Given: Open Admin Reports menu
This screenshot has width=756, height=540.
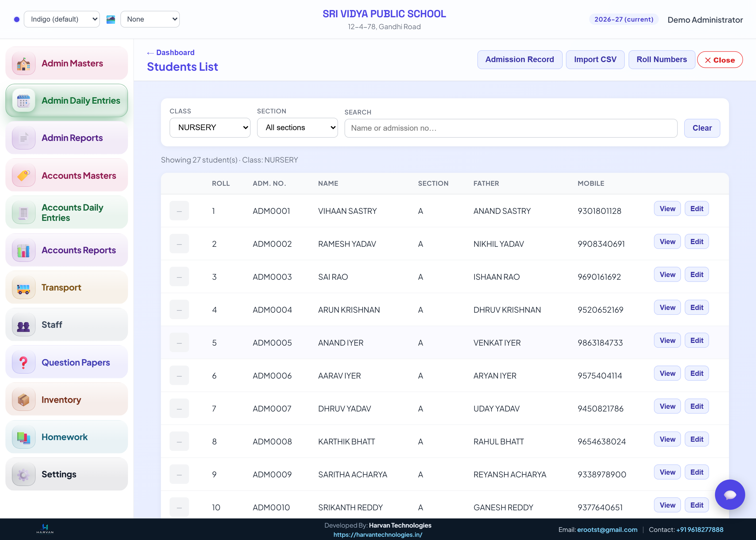Looking at the screenshot, I should pyautogui.click(x=67, y=138).
